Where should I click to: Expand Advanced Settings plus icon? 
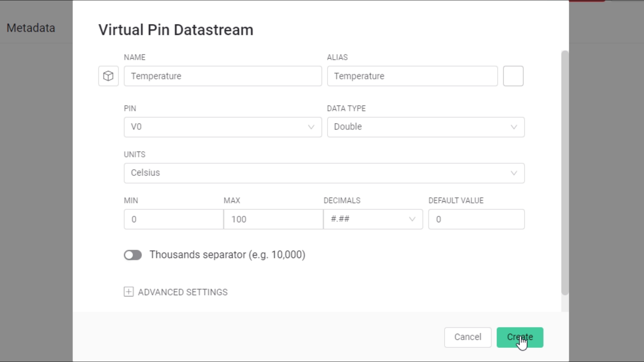[128, 292]
